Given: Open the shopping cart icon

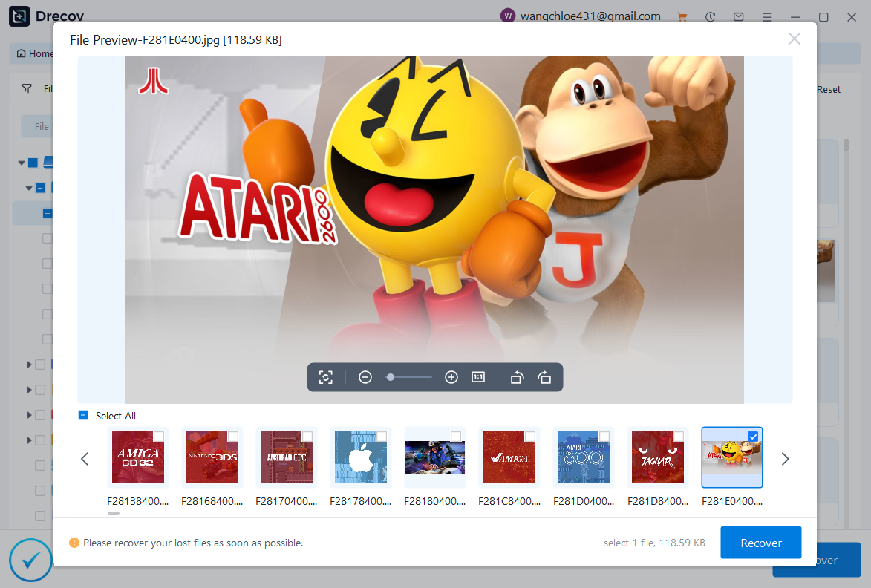Looking at the screenshot, I should click(682, 16).
